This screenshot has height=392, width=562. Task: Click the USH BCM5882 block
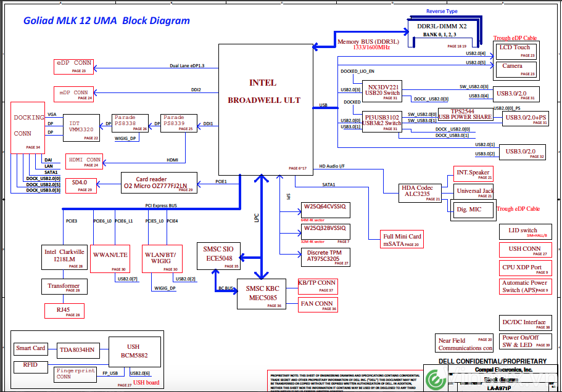[134, 351]
